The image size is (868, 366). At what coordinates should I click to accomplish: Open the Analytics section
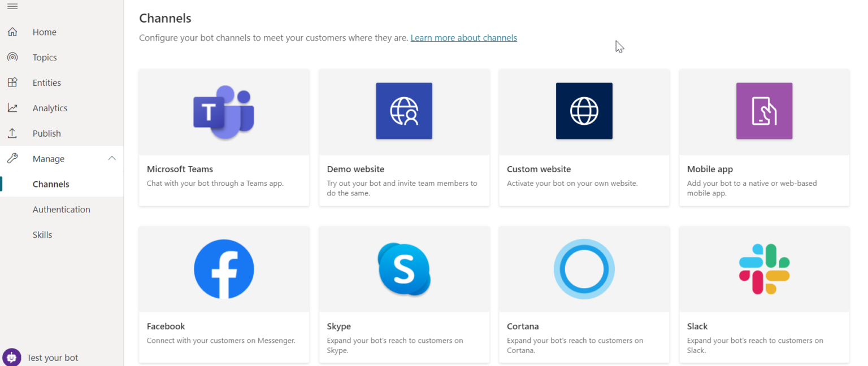[x=11, y=107]
